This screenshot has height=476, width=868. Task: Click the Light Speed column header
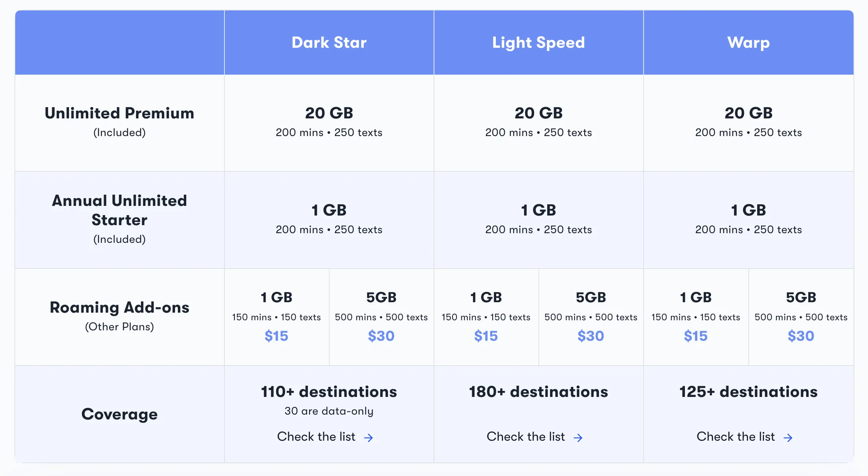538,42
